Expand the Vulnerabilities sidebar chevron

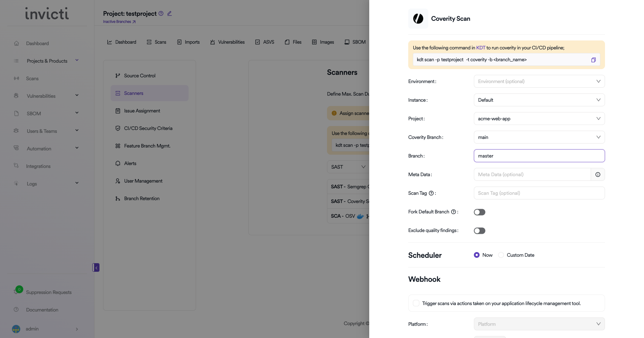coord(77,96)
